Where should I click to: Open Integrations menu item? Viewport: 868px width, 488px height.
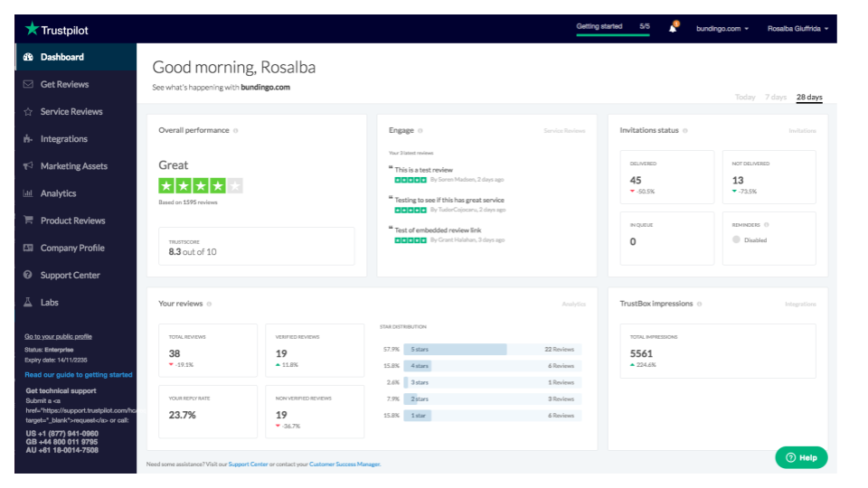pos(76,139)
